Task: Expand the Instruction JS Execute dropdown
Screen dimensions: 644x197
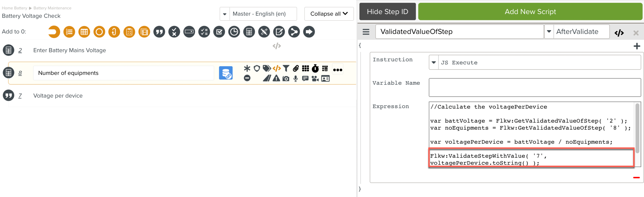Action: (434, 63)
